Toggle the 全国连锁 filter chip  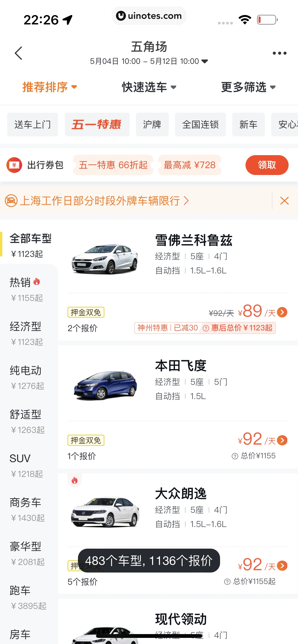(200, 125)
